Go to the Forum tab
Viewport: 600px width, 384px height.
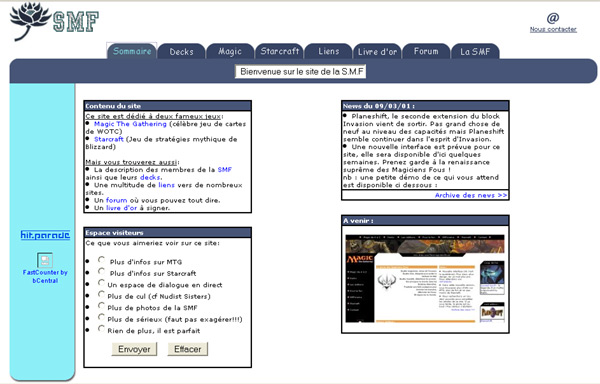[426, 51]
